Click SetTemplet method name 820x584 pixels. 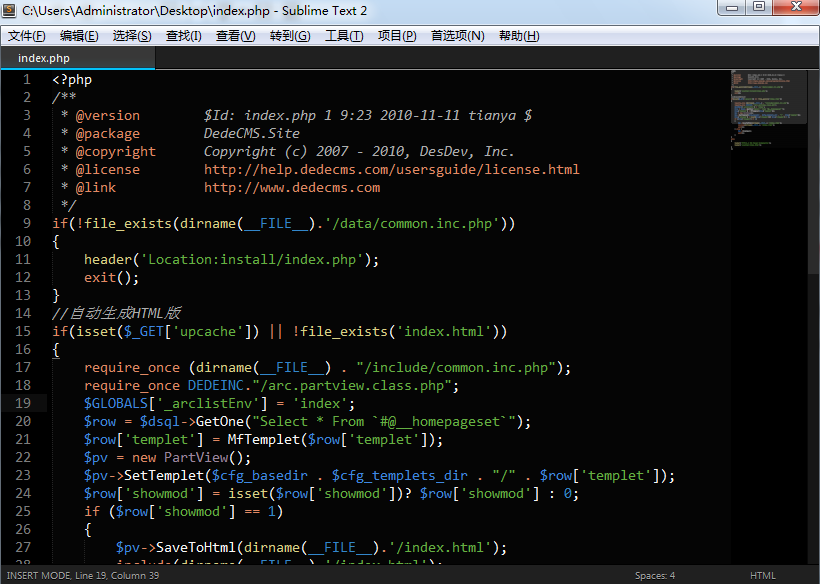click(164, 476)
